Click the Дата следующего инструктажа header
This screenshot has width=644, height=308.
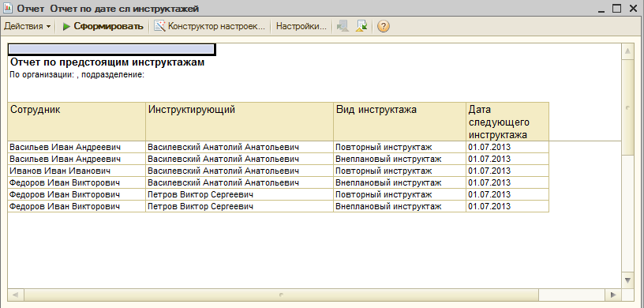point(507,122)
